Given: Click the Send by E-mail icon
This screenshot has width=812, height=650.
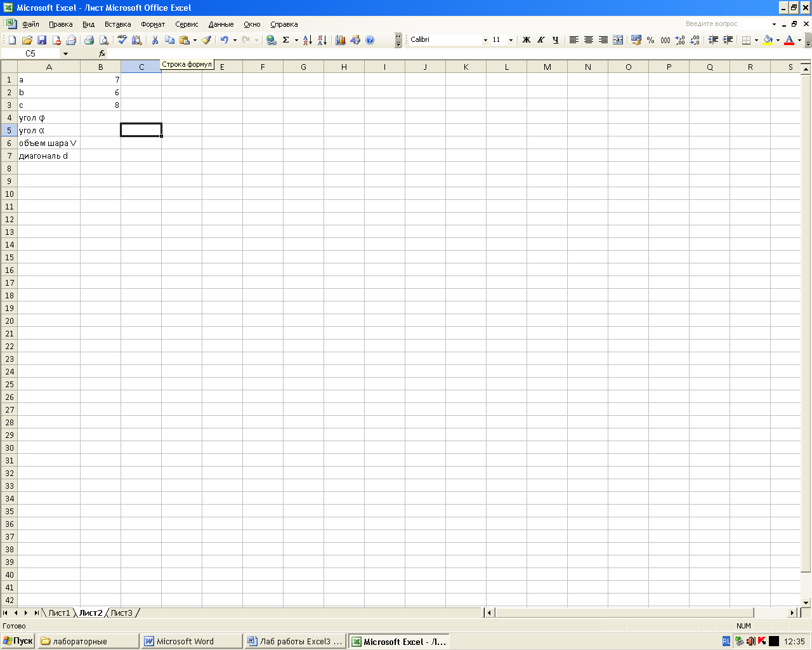Looking at the screenshot, I should click(x=71, y=40).
